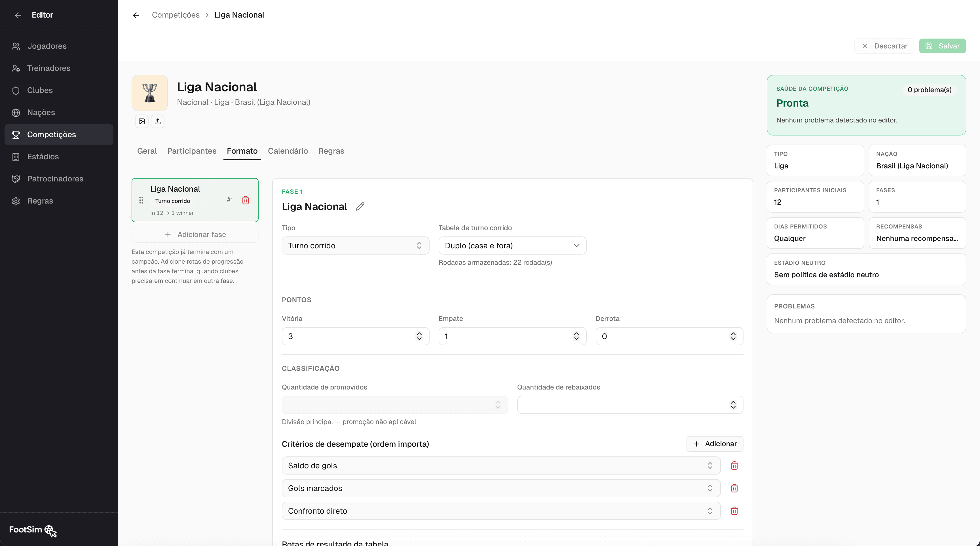Adjust the Empate points stepper arrows
Viewport: 980px width, 546px height.
(x=576, y=336)
